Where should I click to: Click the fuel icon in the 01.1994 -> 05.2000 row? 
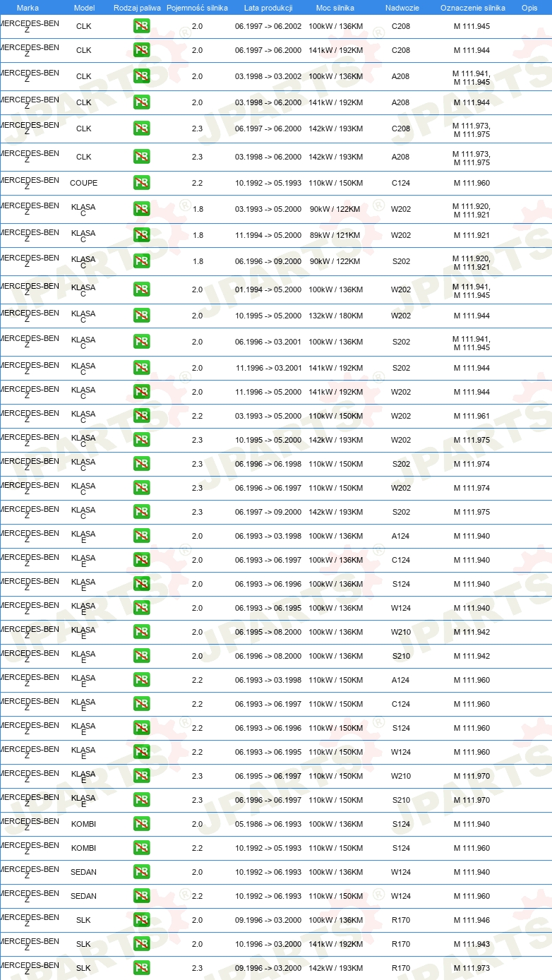click(141, 289)
